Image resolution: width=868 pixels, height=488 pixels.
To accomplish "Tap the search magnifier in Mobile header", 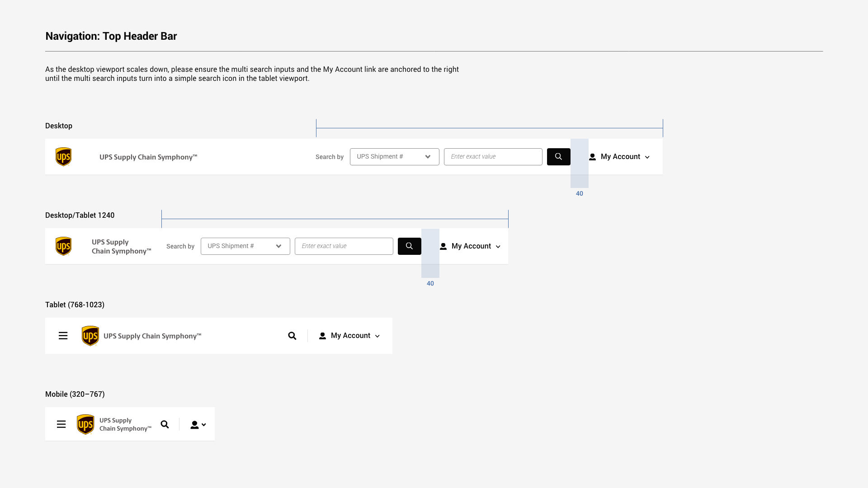I will click(x=165, y=424).
